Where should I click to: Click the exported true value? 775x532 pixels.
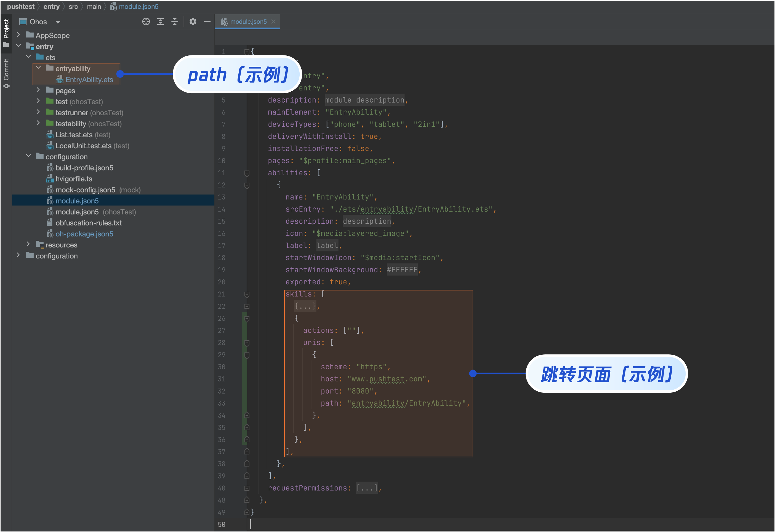pos(338,282)
